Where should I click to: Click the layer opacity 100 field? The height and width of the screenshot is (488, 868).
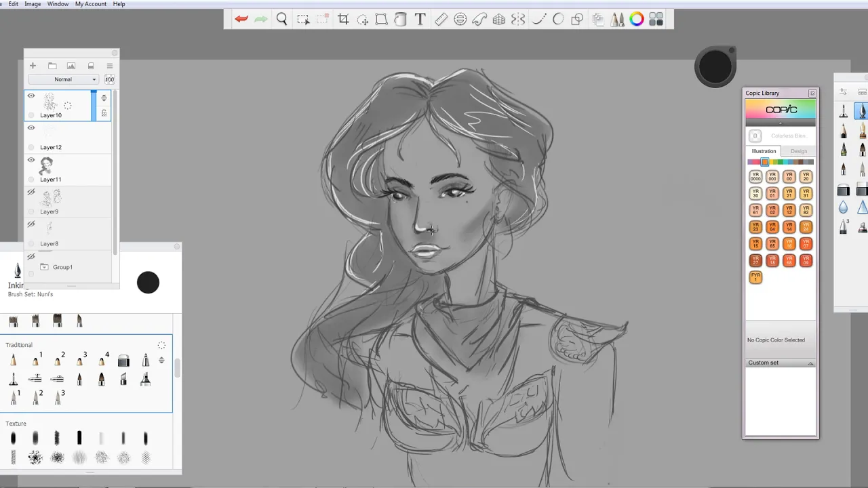pos(109,79)
